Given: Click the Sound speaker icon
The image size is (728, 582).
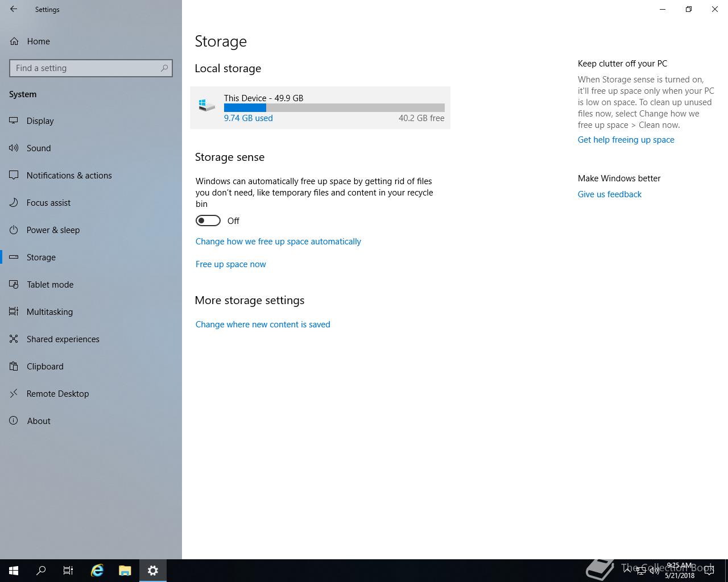Looking at the screenshot, I should point(14,148).
